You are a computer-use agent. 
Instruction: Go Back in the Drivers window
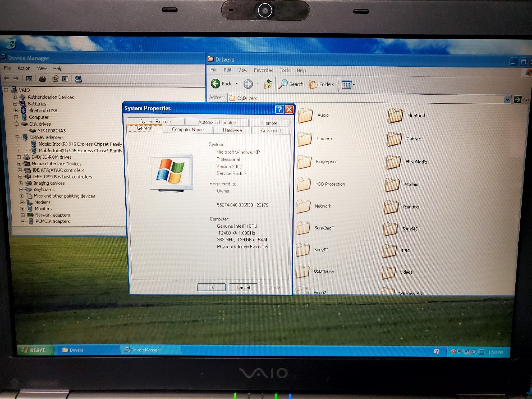pos(221,84)
